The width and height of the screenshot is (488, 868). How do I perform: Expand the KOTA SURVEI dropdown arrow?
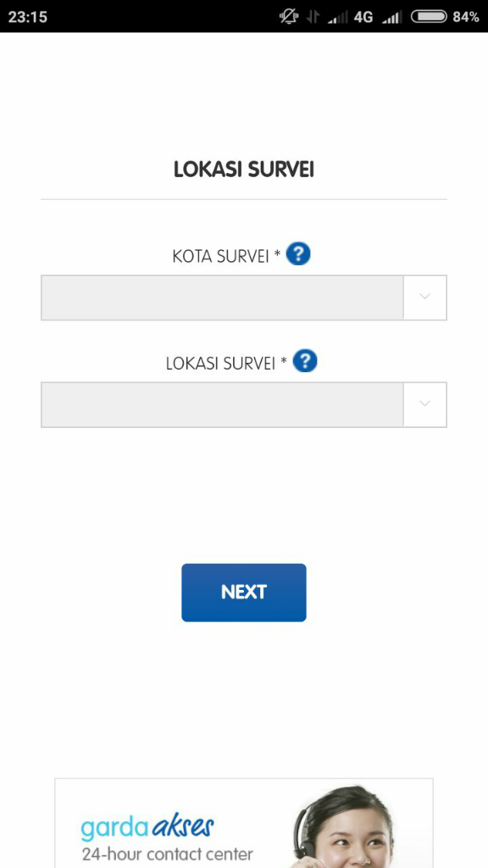pos(425,298)
